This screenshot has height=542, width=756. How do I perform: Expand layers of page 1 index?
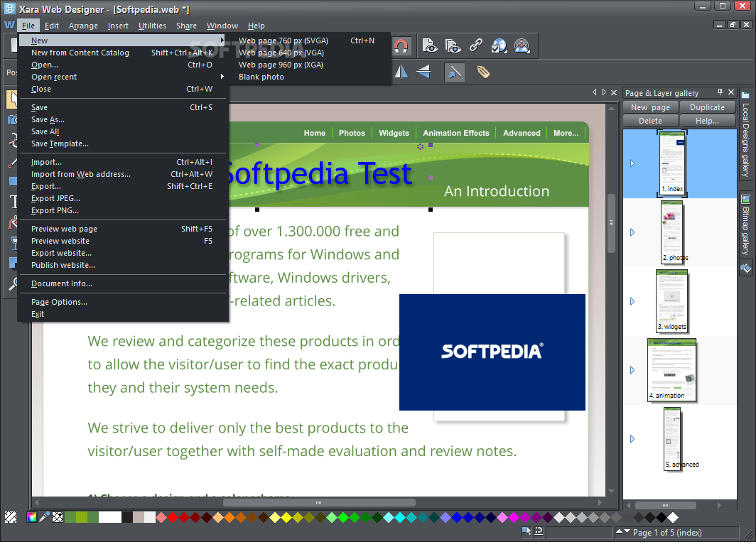632,163
